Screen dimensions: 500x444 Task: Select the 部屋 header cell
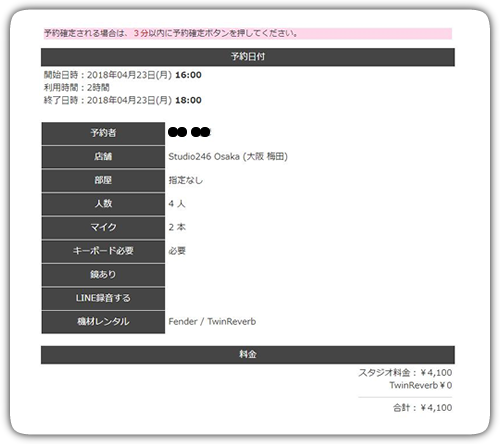coord(103,180)
